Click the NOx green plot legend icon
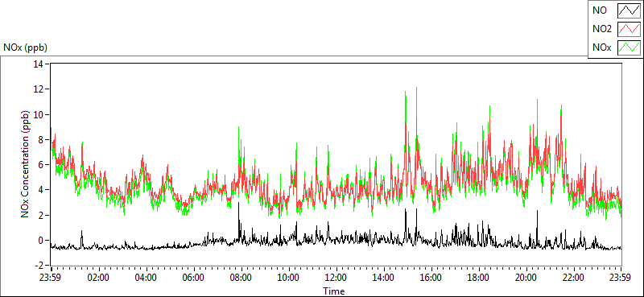Image resolution: width=644 pixels, height=297 pixels. (630, 47)
